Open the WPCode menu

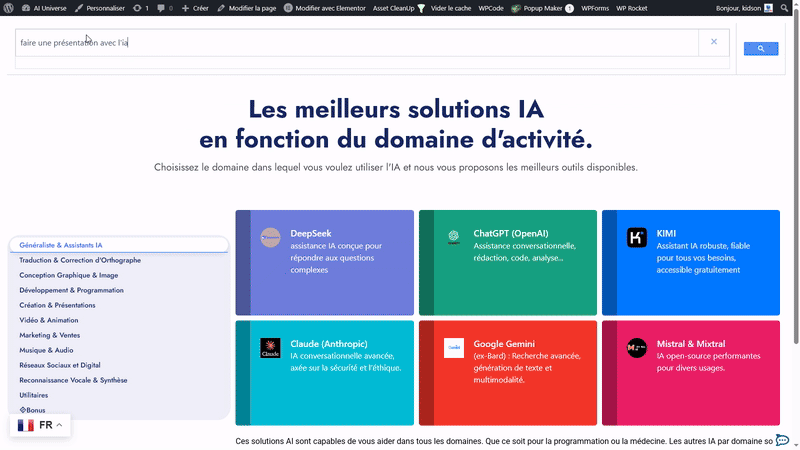coord(491,8)
